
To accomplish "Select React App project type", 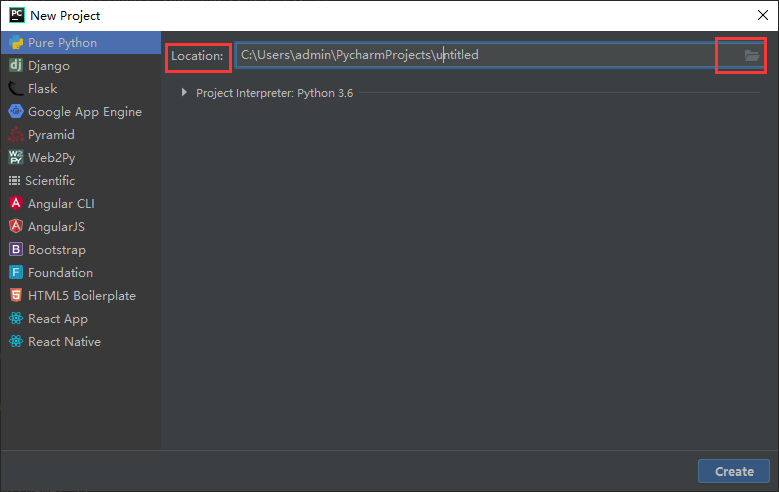I will (81, 318).
